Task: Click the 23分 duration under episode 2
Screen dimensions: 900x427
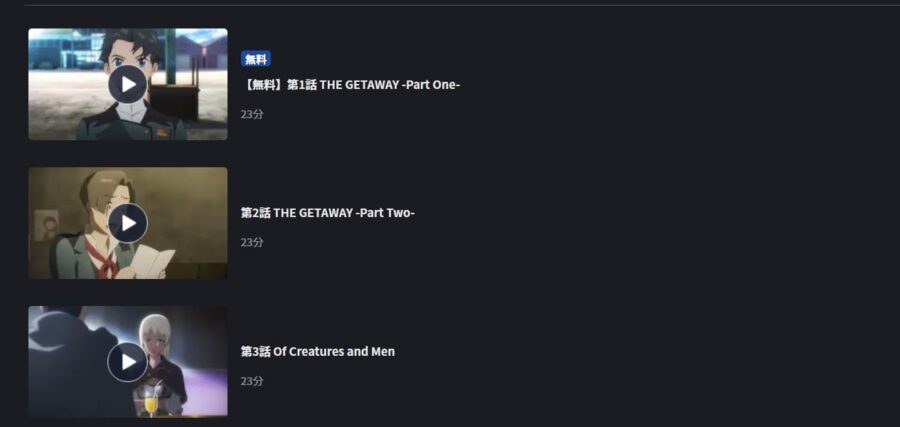Action: click(x=252, y=242)
